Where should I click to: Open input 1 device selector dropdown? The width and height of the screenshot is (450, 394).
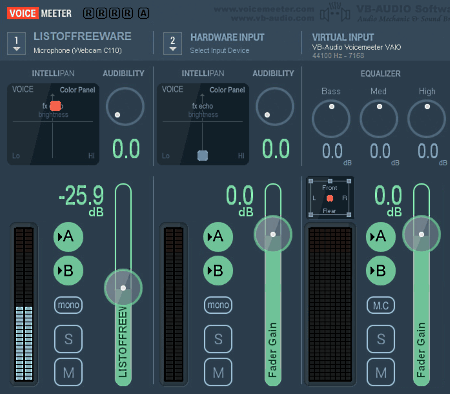tap(16, 43)
